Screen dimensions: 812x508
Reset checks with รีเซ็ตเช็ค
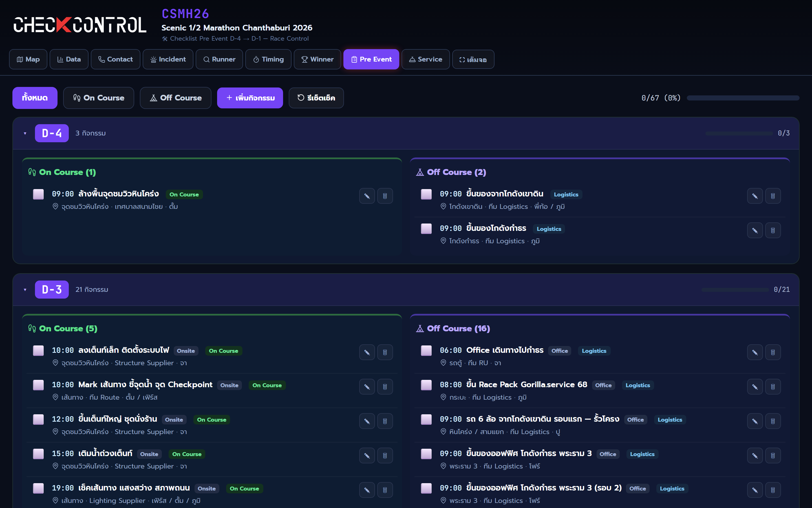point(316,98)
